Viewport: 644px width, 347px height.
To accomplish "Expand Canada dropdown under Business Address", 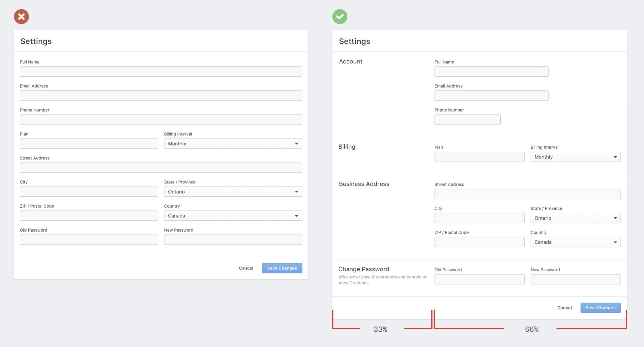I will click(x=575, y=242).
